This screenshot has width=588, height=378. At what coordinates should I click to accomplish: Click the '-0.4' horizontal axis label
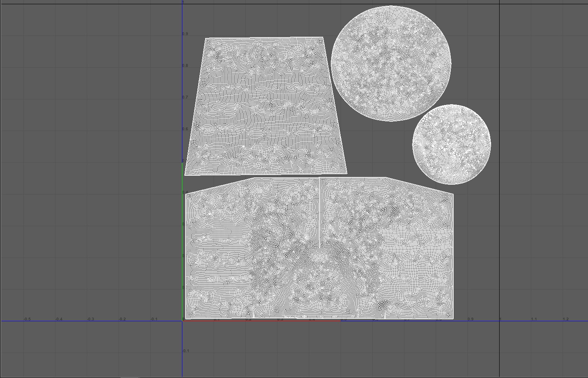[x=59, y=319]
